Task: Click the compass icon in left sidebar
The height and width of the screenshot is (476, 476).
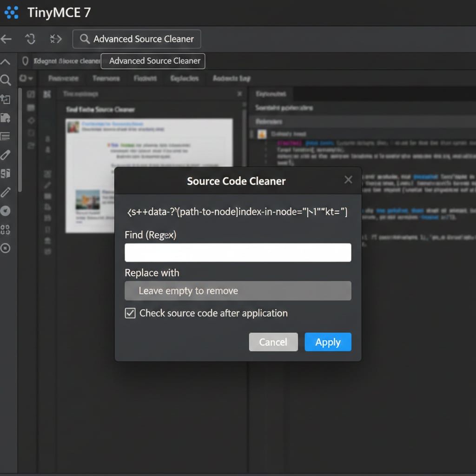Action: pos(6,211)
